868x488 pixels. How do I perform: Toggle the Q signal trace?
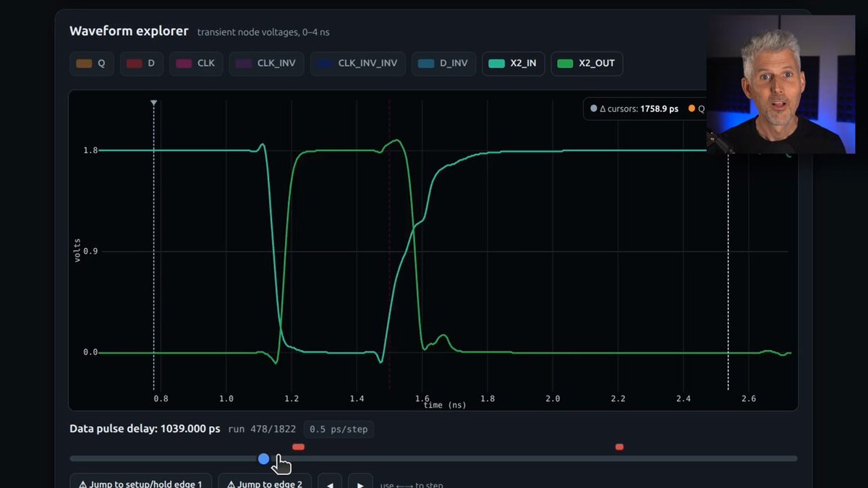(x=91, y=64)
